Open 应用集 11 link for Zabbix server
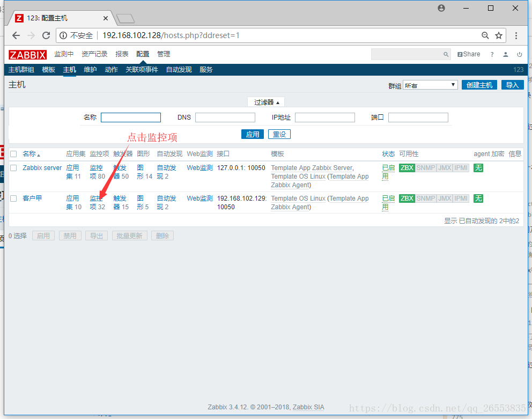The height and width of the screenshot is (419, 532). click(x=73, y=172)
